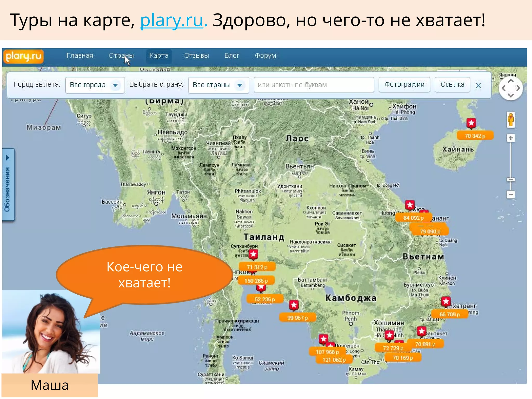
Task: Open the 99 957 р price tag
Action: click(297, 318)
